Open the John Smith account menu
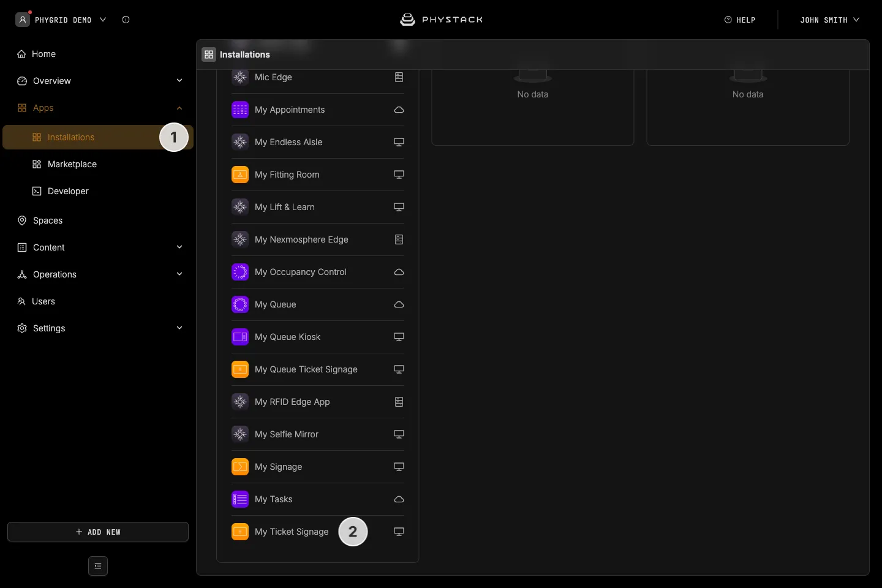882x588 pixels. (830, 20)
